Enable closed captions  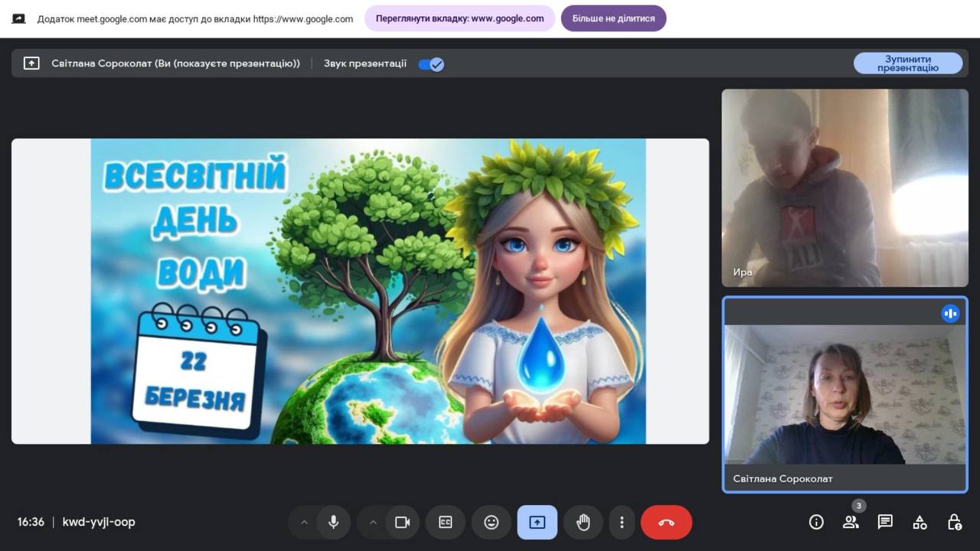446,522
